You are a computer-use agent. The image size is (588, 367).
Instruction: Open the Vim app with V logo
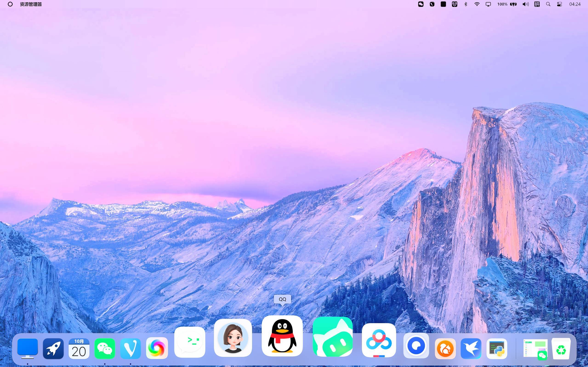(131, 349)
